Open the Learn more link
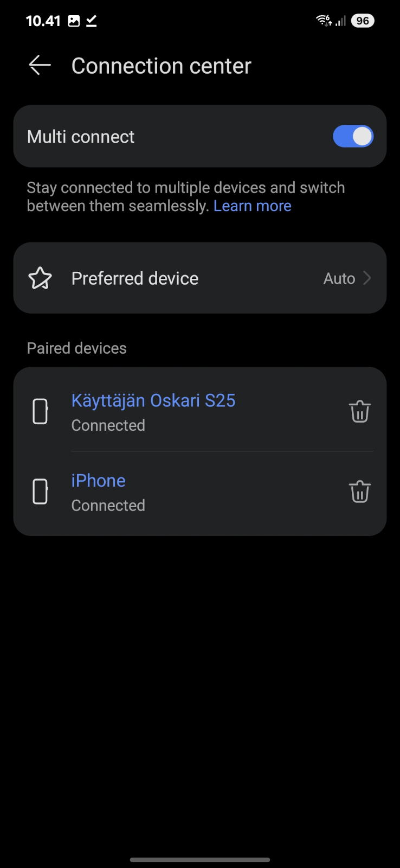400x868 pixels. (x=253, y=206)
